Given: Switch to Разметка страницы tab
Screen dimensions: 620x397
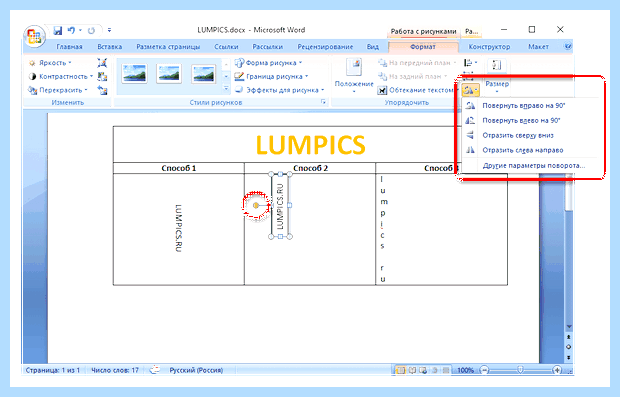Looking at the screenshot, I should point(168,47).
